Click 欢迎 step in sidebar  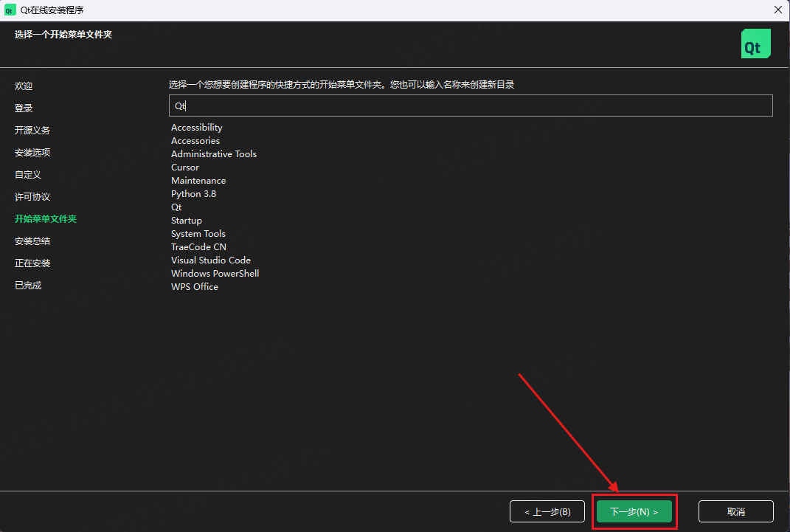point(24,86)
